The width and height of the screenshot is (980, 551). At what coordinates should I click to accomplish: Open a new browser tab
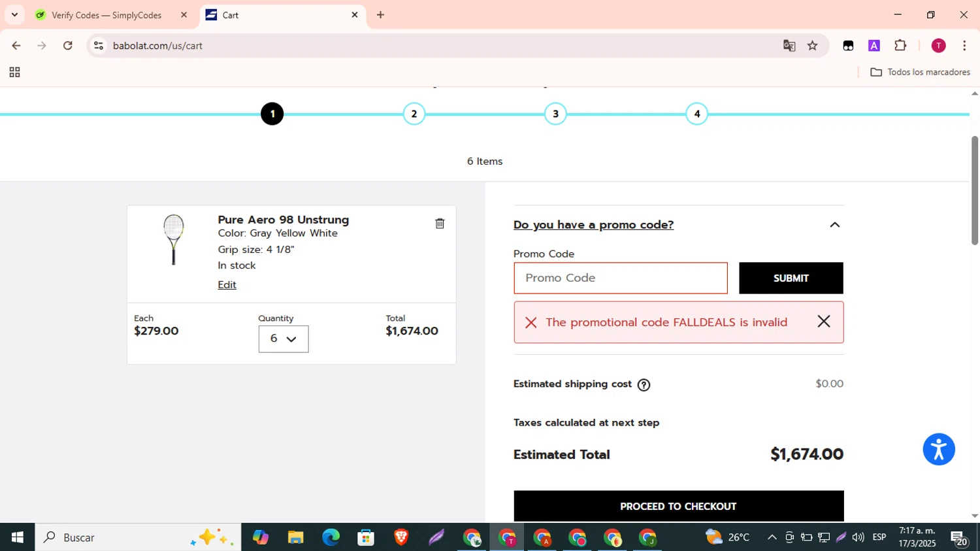[x=381, y=15]
